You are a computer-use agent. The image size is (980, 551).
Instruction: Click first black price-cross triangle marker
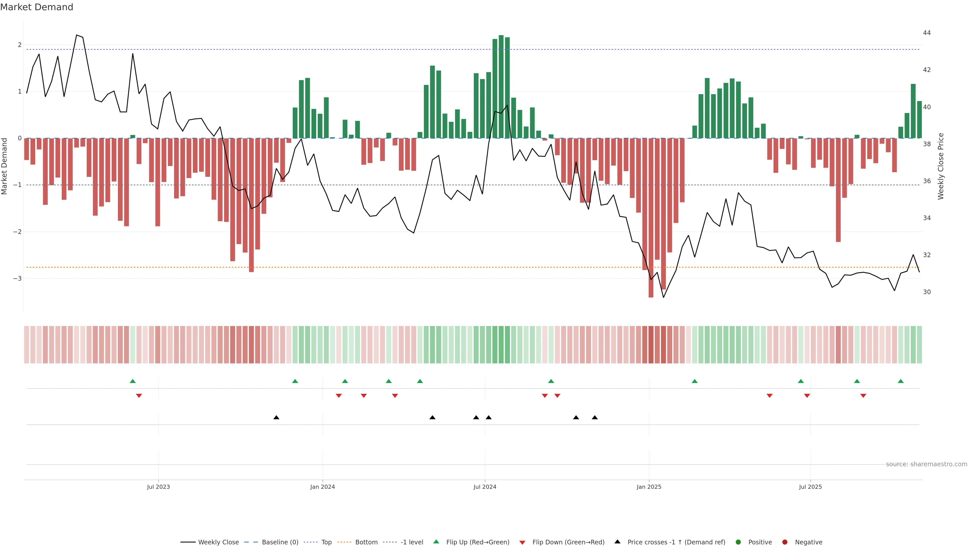[277, 418]
